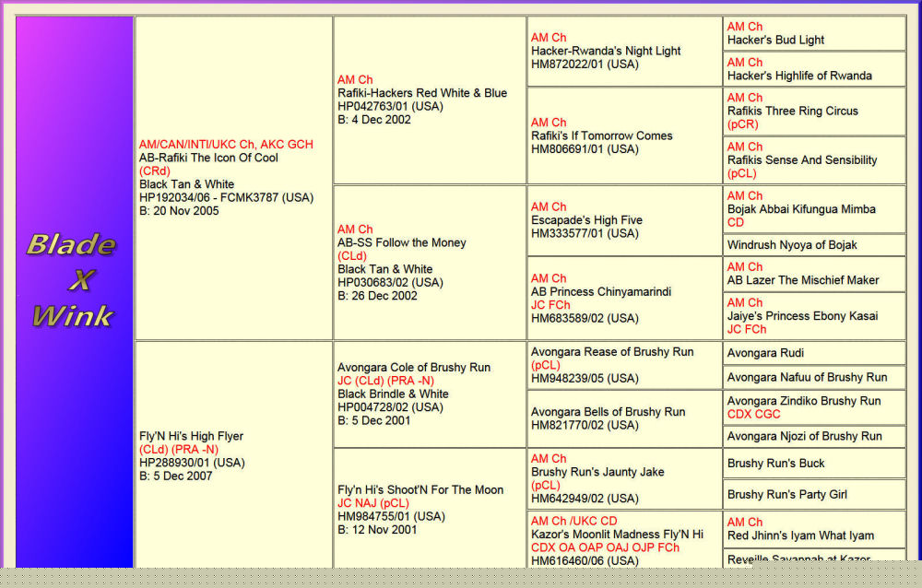Click AB Princess Chinyamarindi cell

601,291
